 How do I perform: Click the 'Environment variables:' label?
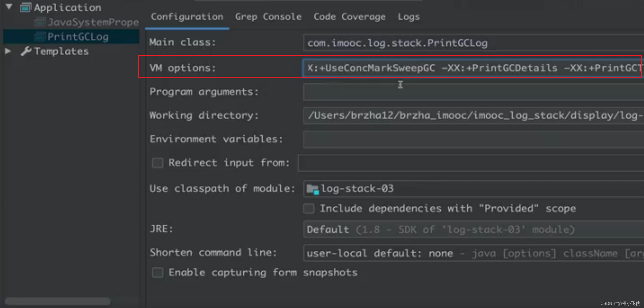point(216,139)
